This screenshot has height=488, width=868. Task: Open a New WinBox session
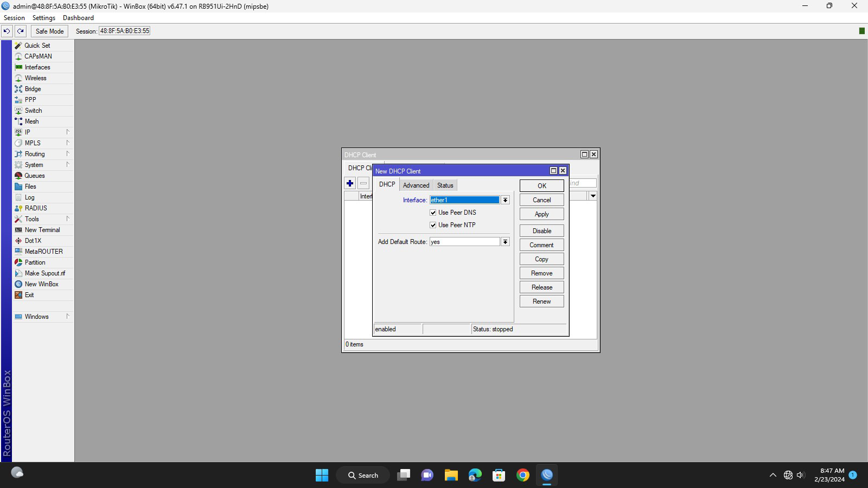43,284
